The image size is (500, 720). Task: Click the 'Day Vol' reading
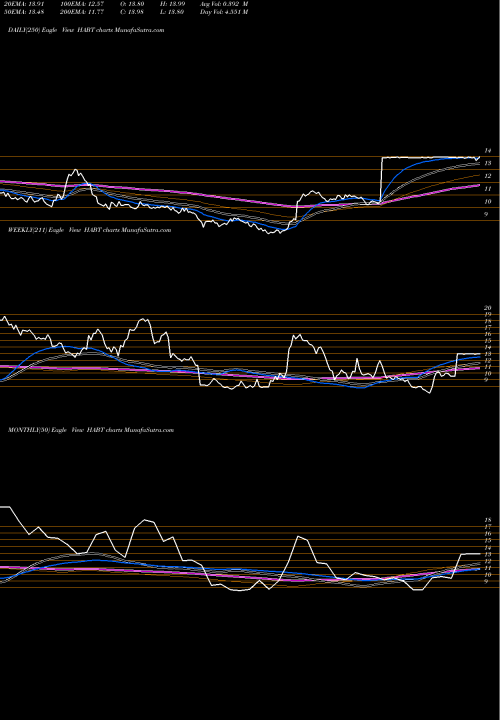224,12
